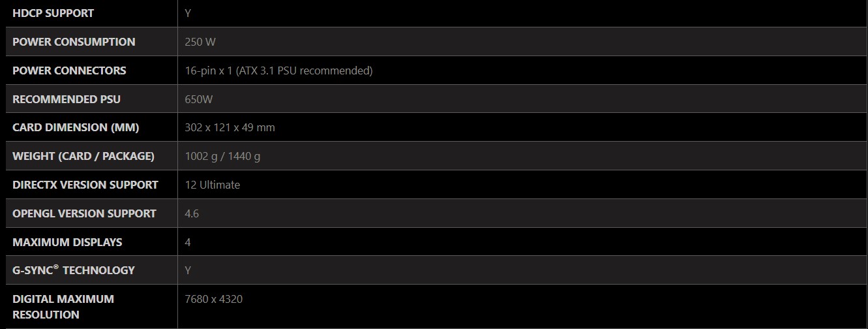868x329 pixels.
Task: Click the 12 Ultimate value
Action: coord(212,185)
